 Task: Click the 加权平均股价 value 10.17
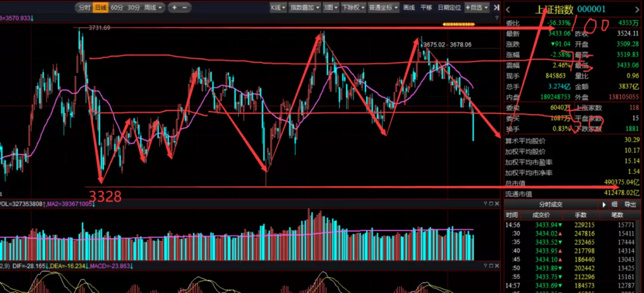pos(632,151)
